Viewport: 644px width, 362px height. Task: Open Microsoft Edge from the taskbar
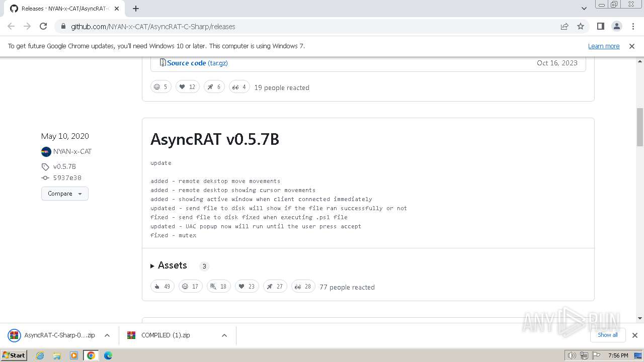(108, 355)
